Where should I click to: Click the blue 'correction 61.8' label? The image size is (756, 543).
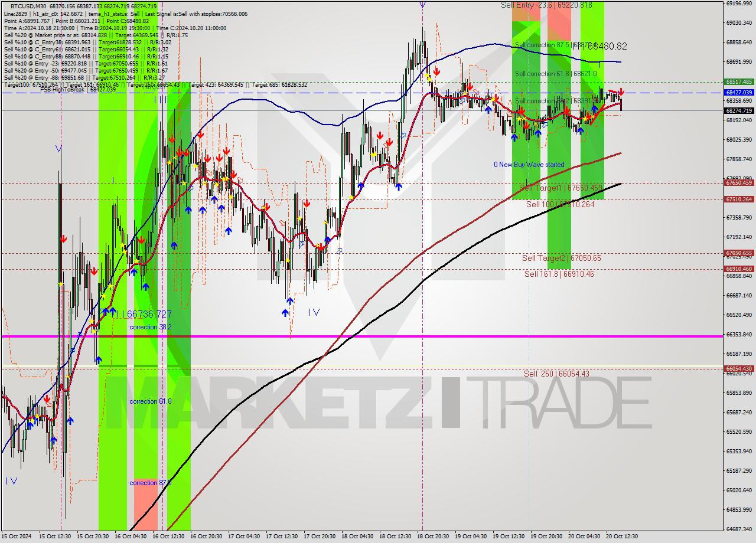coord(151,401)
